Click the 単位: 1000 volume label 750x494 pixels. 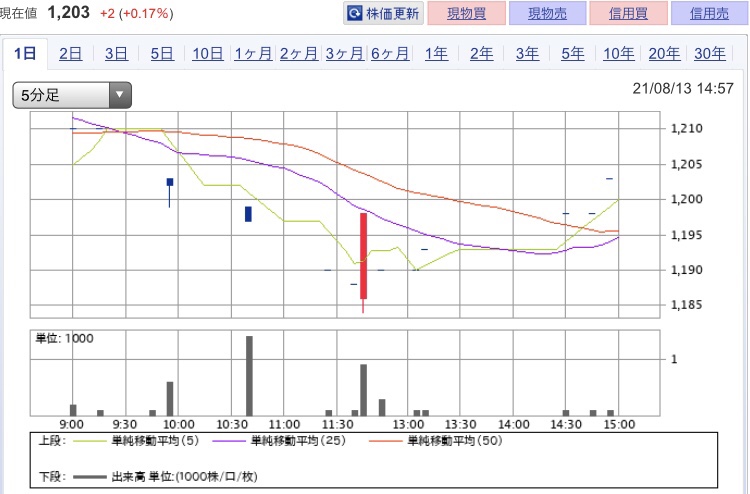point(64,339)
